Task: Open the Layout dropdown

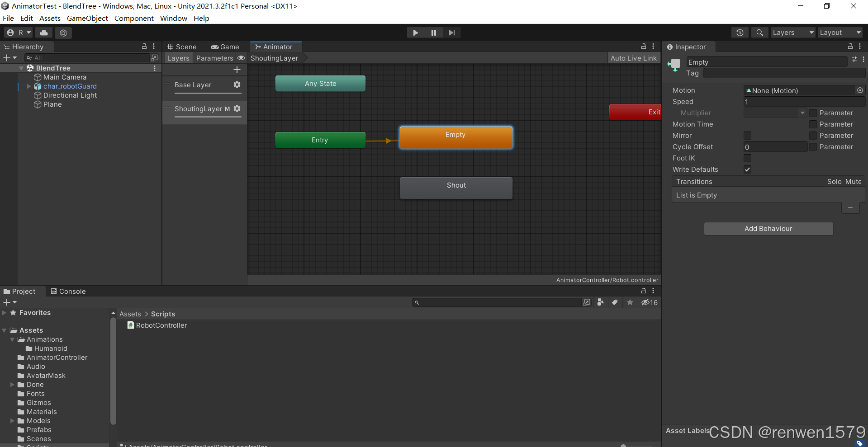Action: [840, 33]
